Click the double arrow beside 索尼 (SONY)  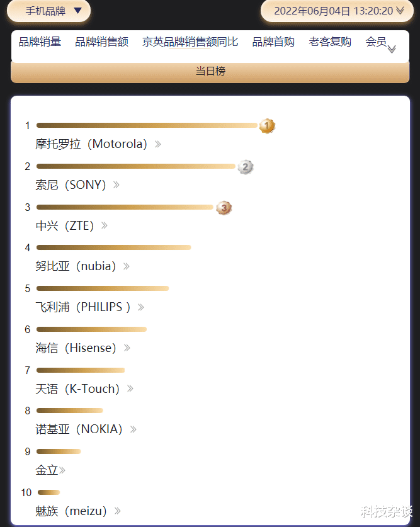[x=116, y=185]
